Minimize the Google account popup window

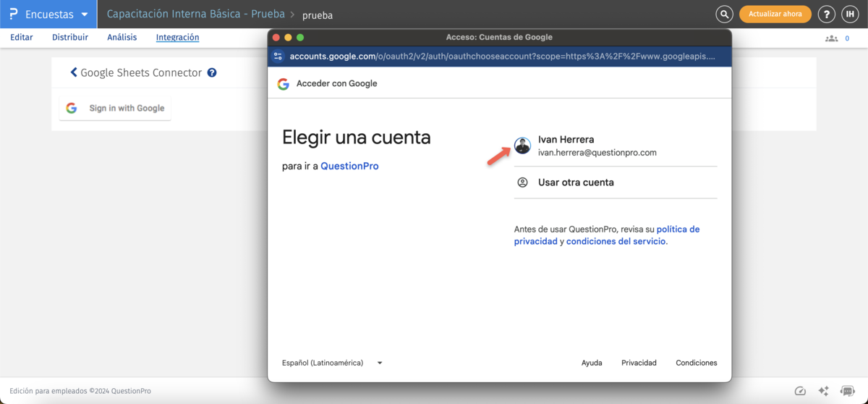[x=288, y=37]
